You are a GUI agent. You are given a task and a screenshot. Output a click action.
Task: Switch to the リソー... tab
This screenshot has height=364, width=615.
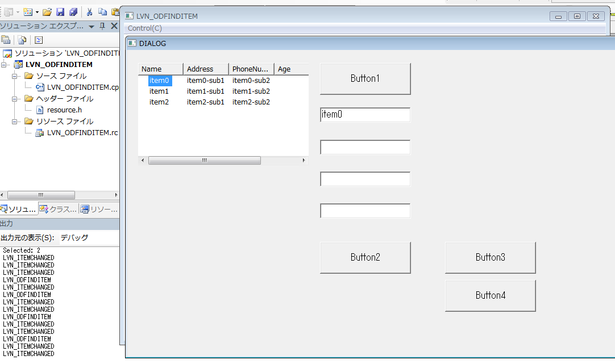pos(99,209)
